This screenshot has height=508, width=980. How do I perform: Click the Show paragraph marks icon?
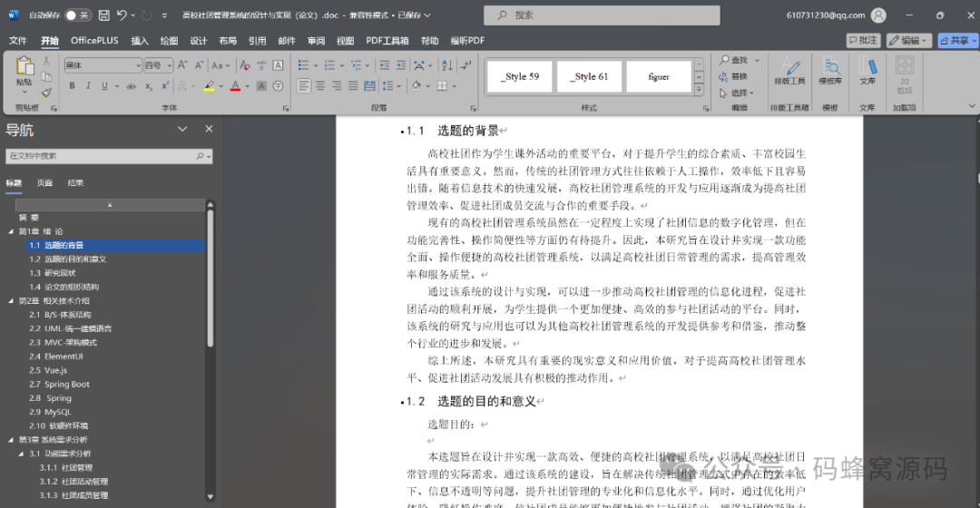point(466,65)
